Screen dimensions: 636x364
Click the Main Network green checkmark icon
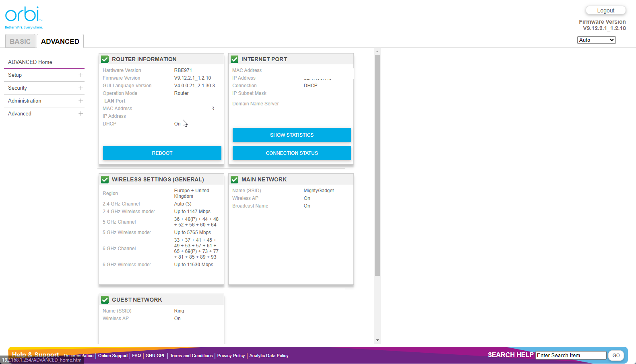235,179
